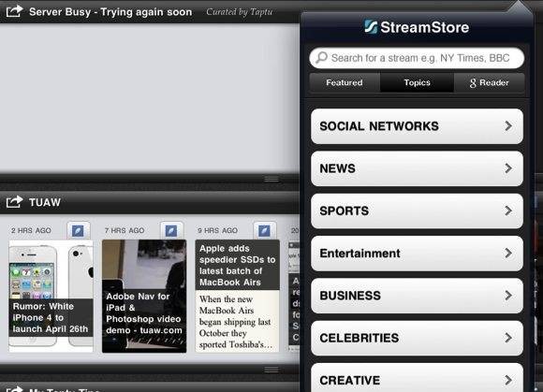Tap source badge above 7 HRS AGO article

tap(171, 230)
